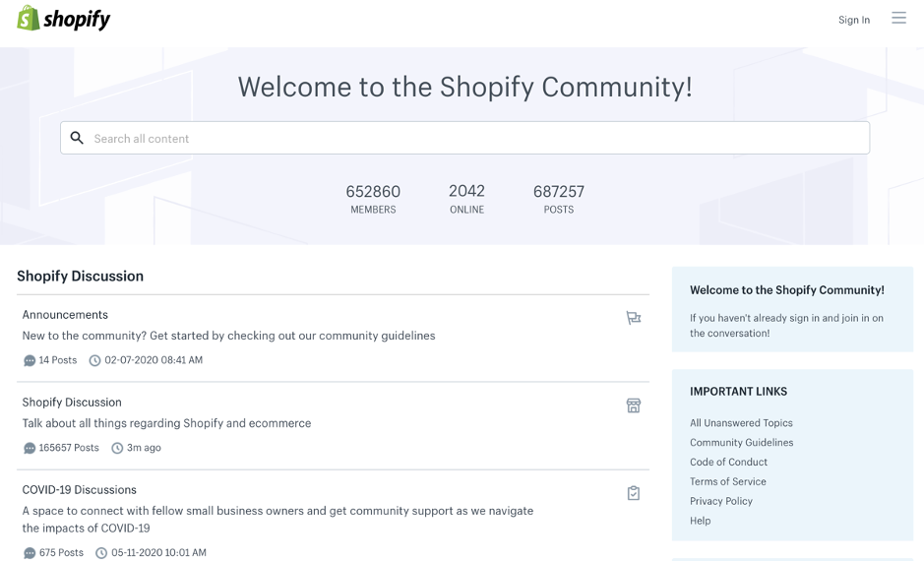Open the hamburger menu
The height and width of the screenshot is (561, 924).
coord(898,18)
